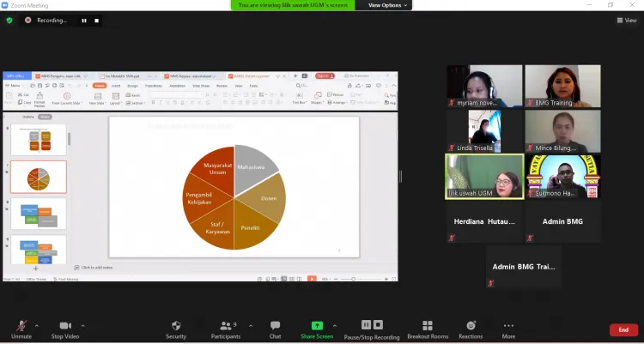Image resolution: width=644 pixels, height=344 pixels.
Task: Stop Video camera in Zoom toolbar
Action: (x=65, y=330)
